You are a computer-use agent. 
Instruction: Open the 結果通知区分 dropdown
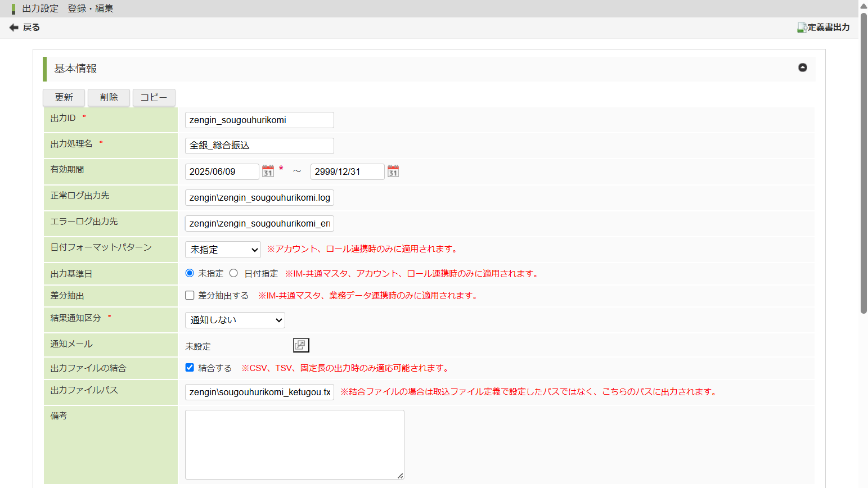[235, 320]
